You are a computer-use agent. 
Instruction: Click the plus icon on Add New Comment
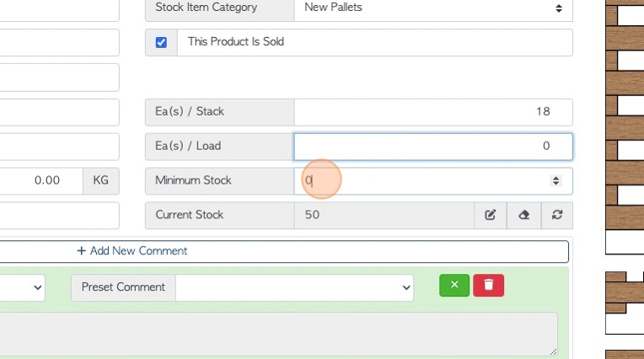81,250
